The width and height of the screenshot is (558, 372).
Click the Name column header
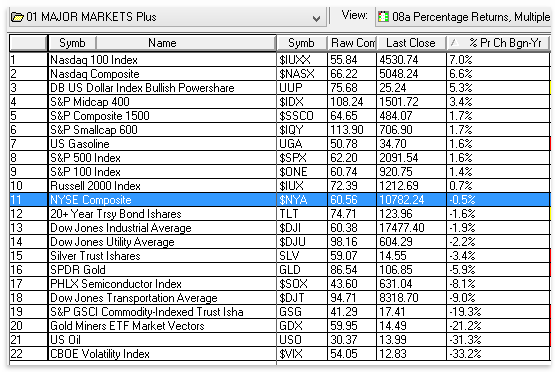tap(186, 43)
